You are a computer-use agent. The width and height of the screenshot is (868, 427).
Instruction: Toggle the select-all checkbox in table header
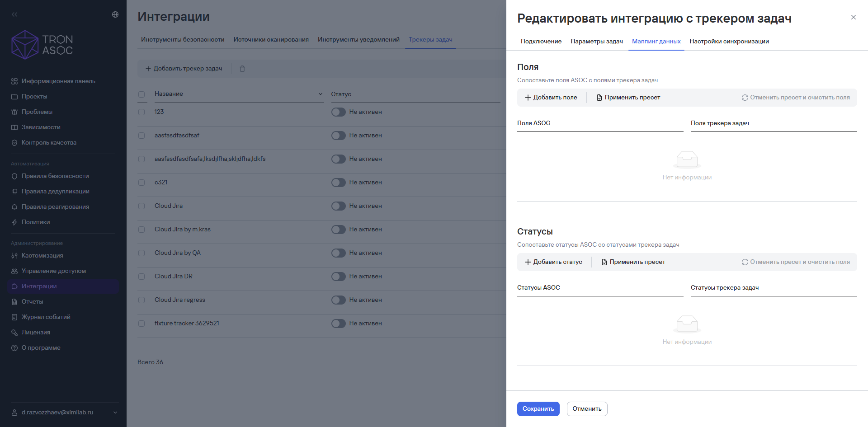pos(142,94)
